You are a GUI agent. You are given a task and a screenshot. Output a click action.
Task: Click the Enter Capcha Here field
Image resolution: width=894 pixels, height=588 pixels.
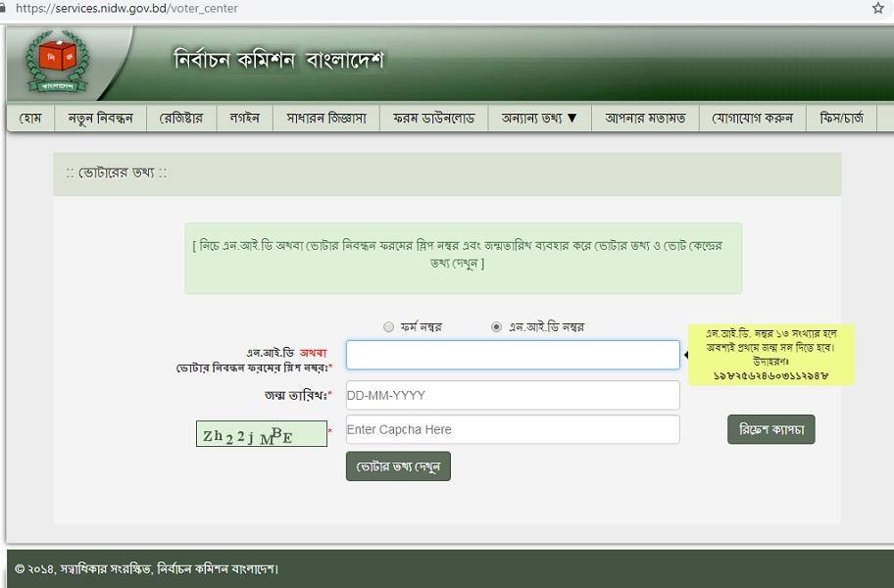pyautogui.click(x=512, y=429)
